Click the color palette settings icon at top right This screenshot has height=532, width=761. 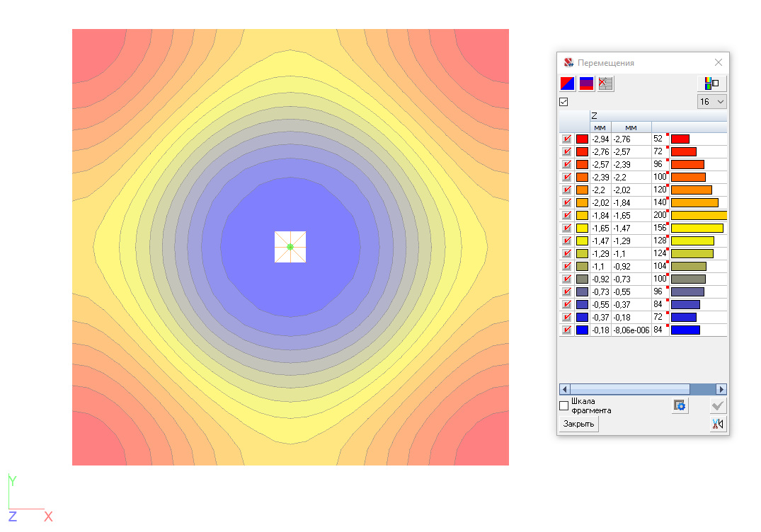point(711,83)
